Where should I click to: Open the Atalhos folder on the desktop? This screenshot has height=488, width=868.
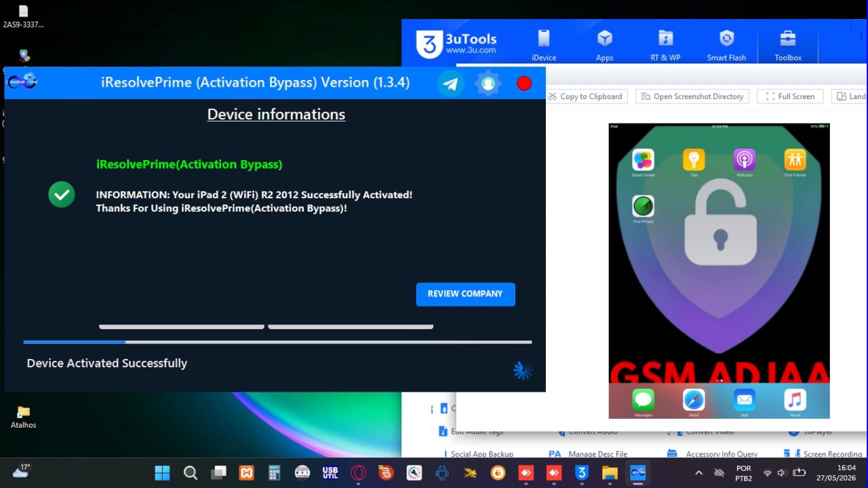coord(24,417)
